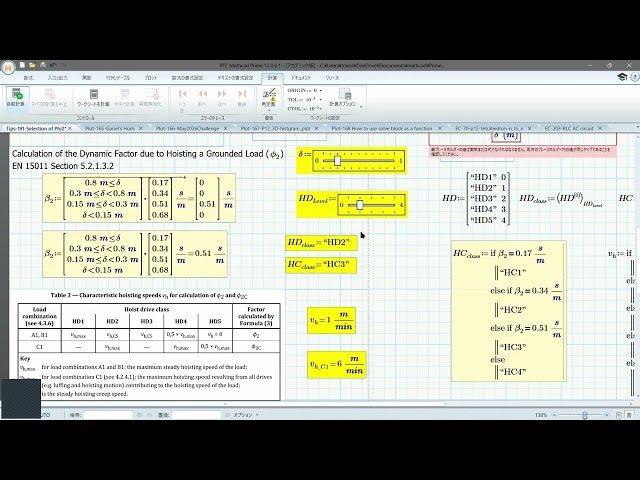Open the EC-203-RLC AC circuit tab
Image resolution: width=640 pixels, height=480 pixels.
coord(569,128)
